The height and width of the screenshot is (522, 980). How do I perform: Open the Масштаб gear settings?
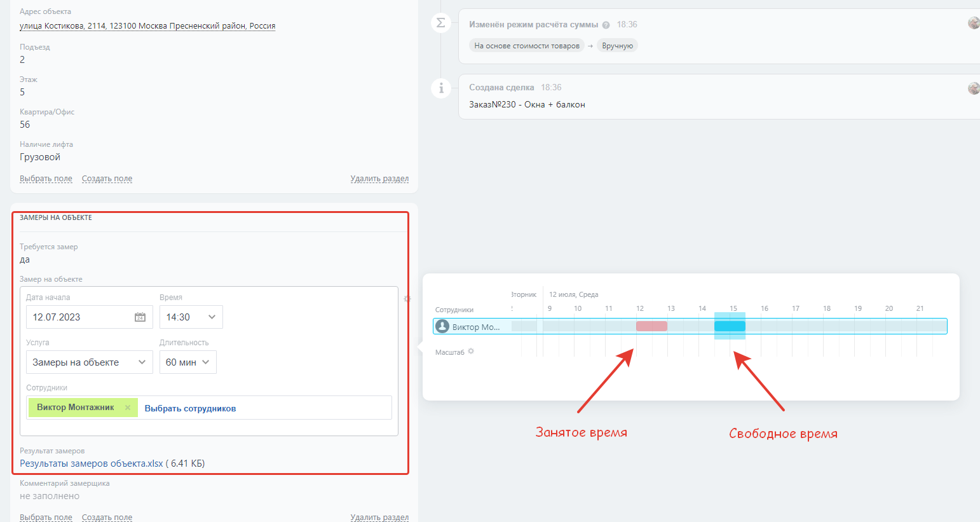pyautogui.click(x=471, y=351)
